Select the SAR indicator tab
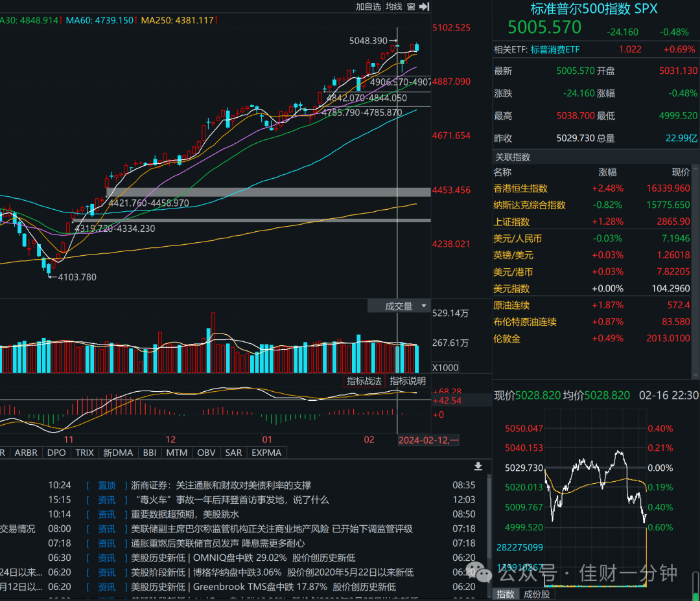Image resolution: width=700 pixels, height=601 pixels. (233, 453)
